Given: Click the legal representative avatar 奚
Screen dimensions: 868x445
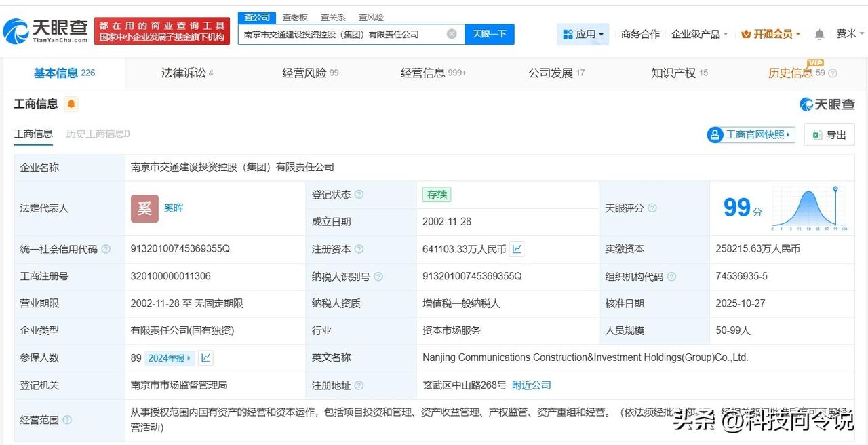Looking at the screenshot, I should pyautogui.click(x=144, y=208).
